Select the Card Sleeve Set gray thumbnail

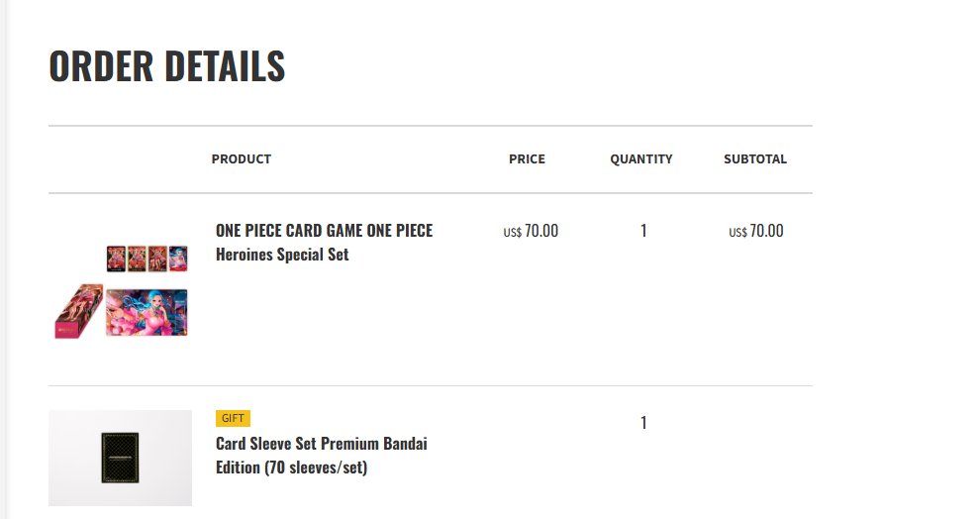click(x=120, y=458)
